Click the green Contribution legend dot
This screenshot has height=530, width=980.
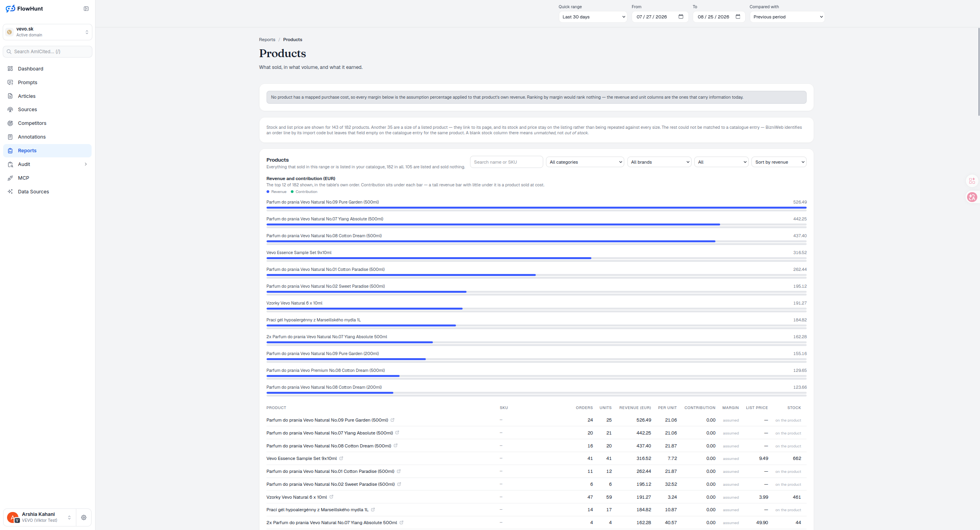(x=292, y=192)
